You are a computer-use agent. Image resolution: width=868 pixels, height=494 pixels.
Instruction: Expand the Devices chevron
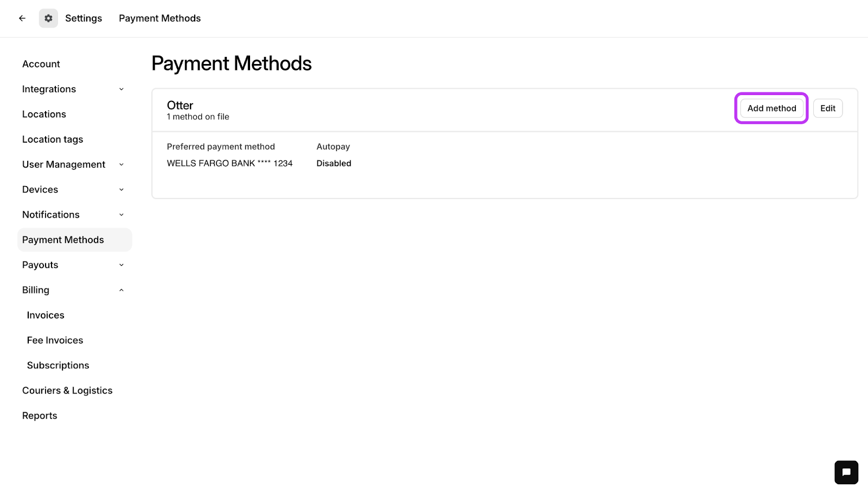(122, 190)
